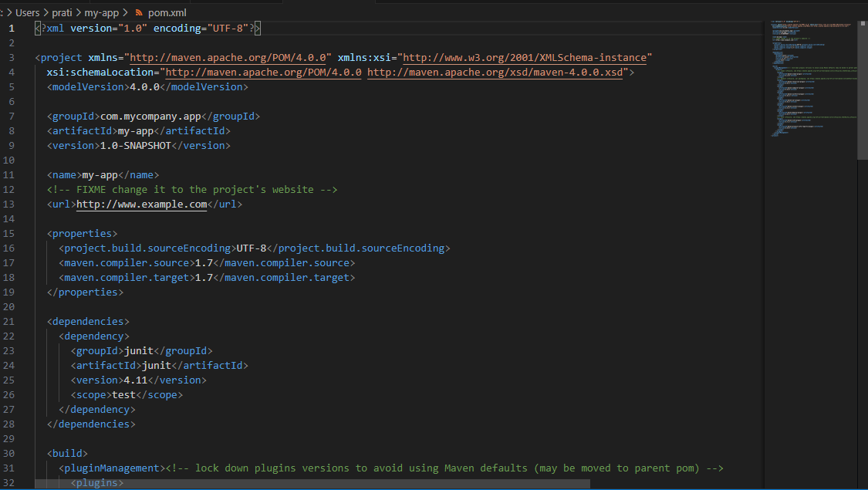
Task: Expand the my-app breadcrumb folder
Action: pyautogui.click(x=103, y=13)
